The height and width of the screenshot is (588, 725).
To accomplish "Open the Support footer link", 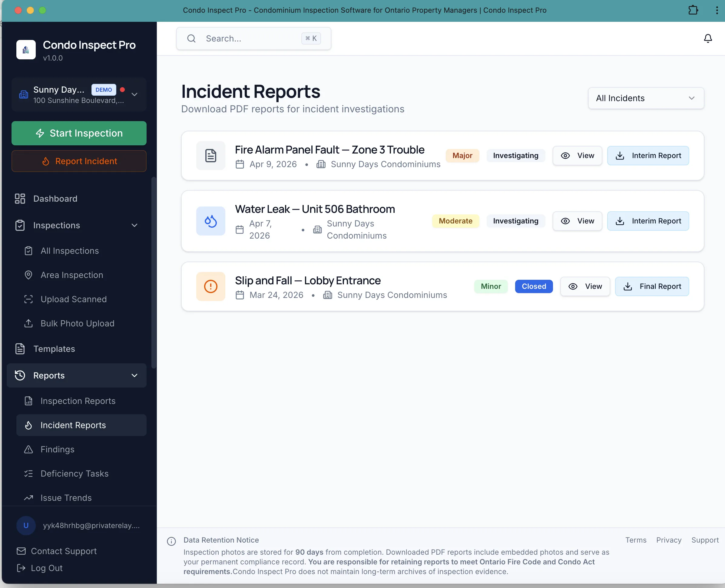I will 705,540.
